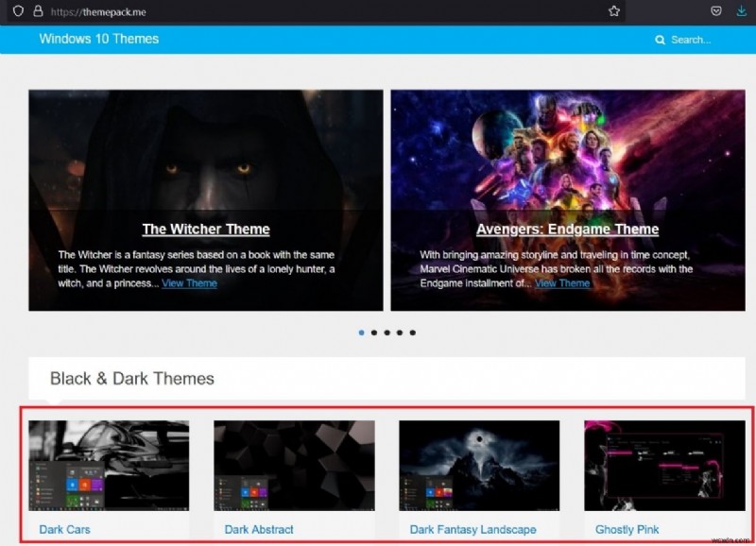756x546 pixels.
Task: Select the third carousel dot
Action: point(386,333)
